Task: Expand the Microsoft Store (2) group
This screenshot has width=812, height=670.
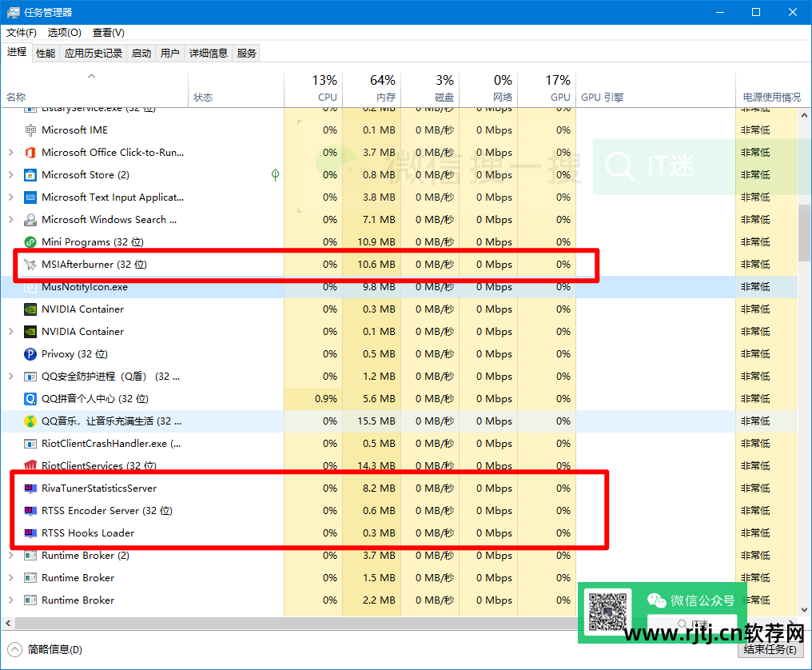Action: (11, 174)
